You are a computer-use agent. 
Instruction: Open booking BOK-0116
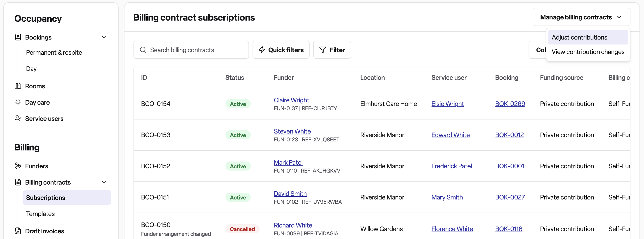[x=508, y=229]
